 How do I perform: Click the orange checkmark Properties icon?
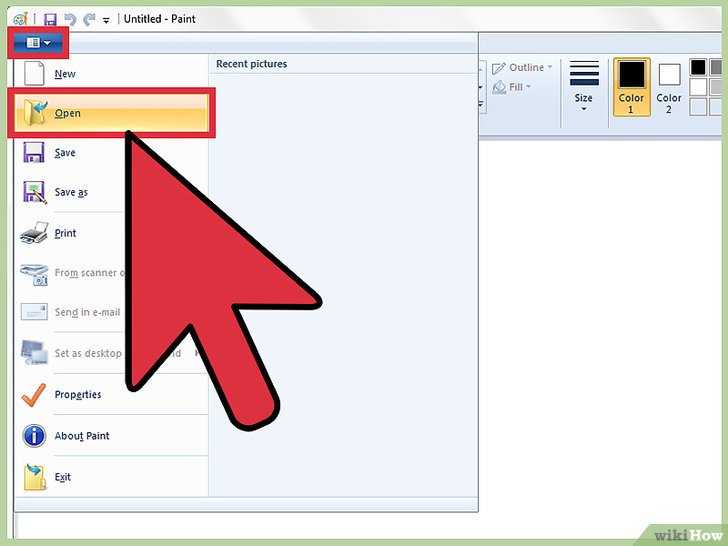pos(34,395)
